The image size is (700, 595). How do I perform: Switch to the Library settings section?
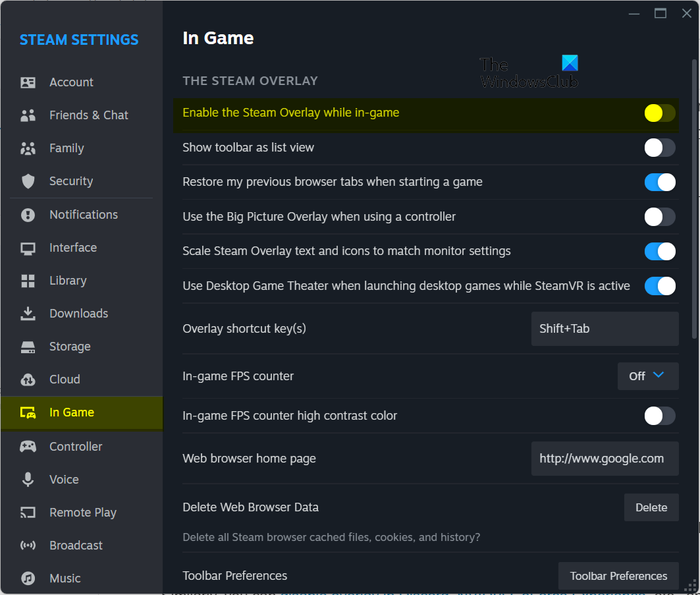(x=68, y=281)
